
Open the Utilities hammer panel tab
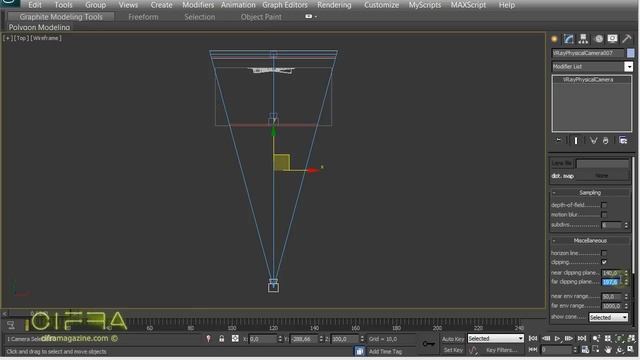(627, 39)
